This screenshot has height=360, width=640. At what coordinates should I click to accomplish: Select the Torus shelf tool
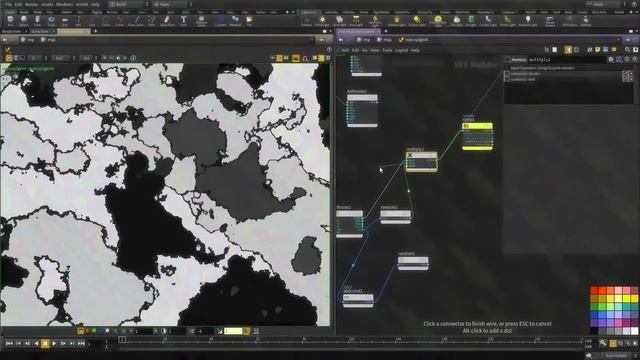51,20
